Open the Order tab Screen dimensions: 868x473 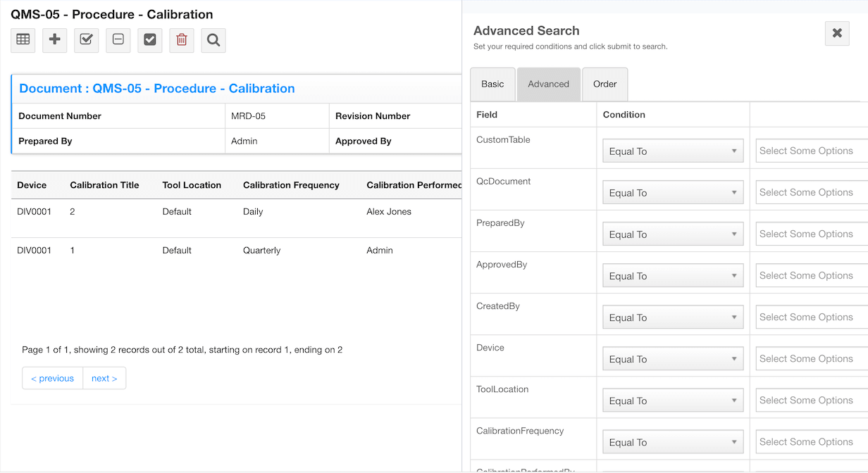coord(605,84)
